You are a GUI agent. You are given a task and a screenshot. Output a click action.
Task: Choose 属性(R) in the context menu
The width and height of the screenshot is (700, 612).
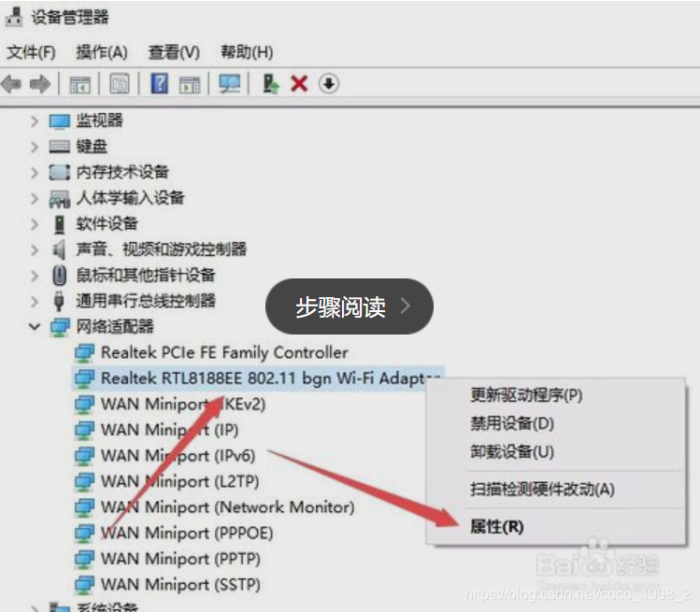pos(496,527)
